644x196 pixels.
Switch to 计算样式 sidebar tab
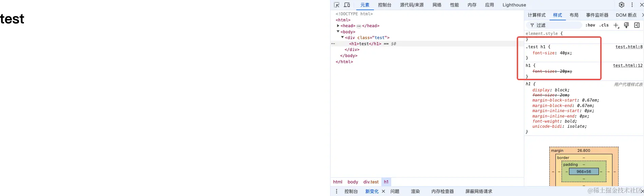(537, 15)
